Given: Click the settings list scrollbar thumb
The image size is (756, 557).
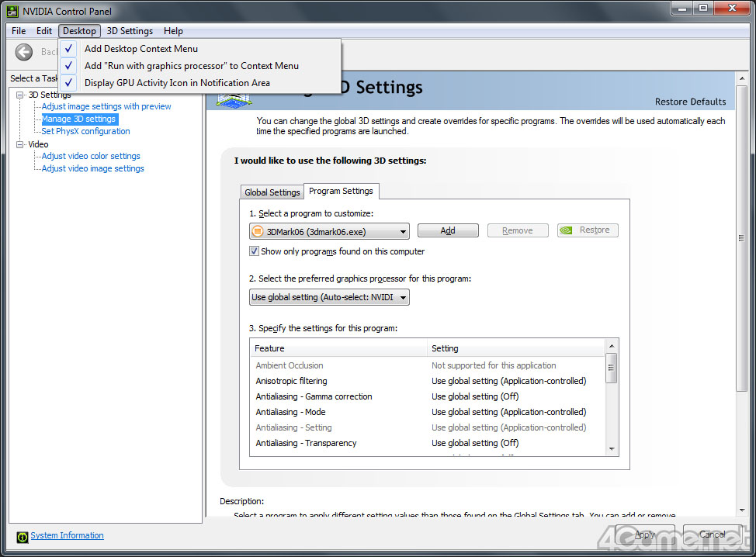Looking at the screenshot, I should coord(611,368).
